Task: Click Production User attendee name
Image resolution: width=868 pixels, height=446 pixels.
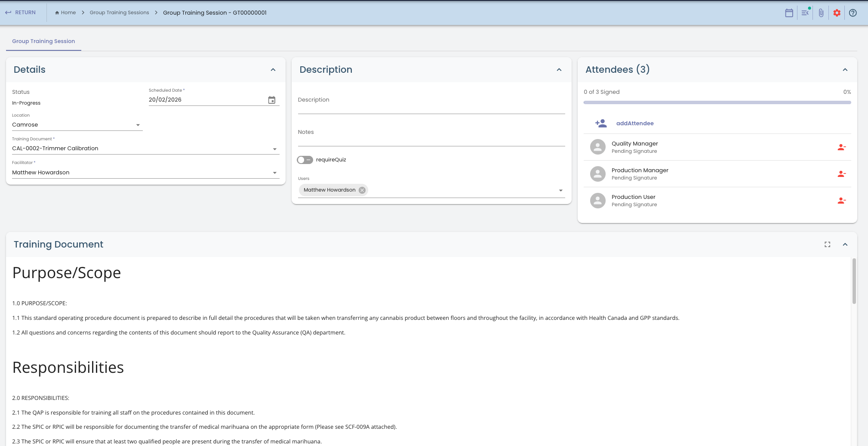Action: [633, 197]
